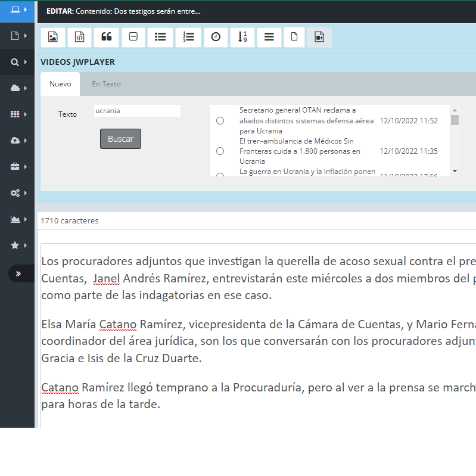476x476 pixels.
Task: Expand the cogs settings sidebar menu
Action: point(17,193)
